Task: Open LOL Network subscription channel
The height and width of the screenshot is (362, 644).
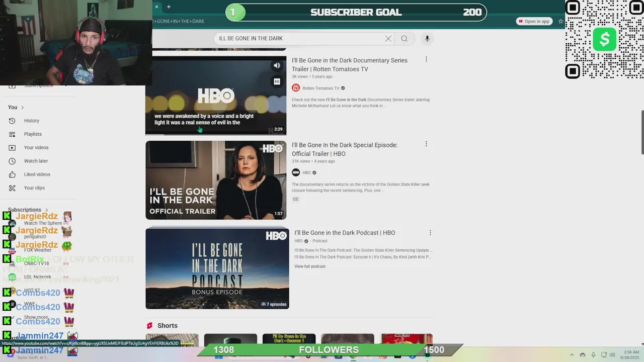Action: [37, 277]
